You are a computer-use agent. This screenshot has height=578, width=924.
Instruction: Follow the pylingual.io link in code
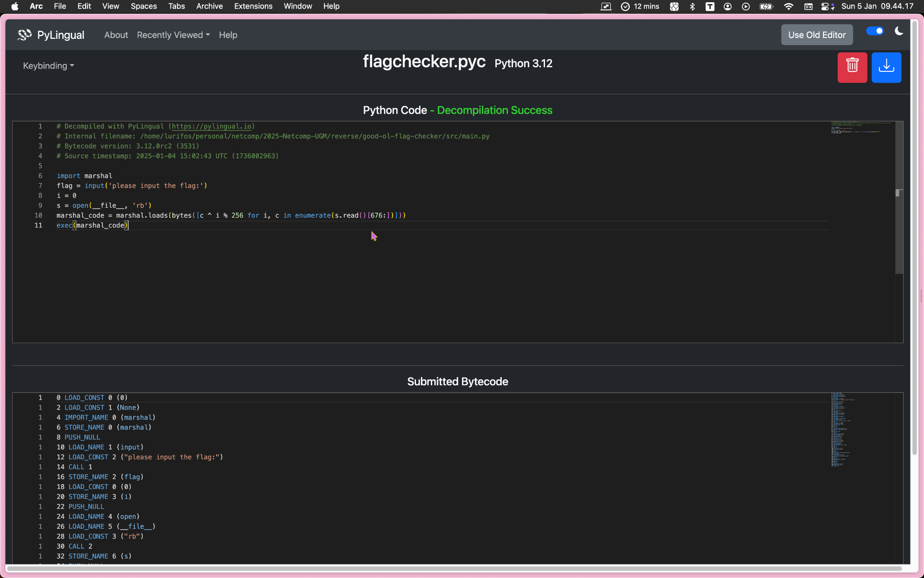(x=211, y=126)
